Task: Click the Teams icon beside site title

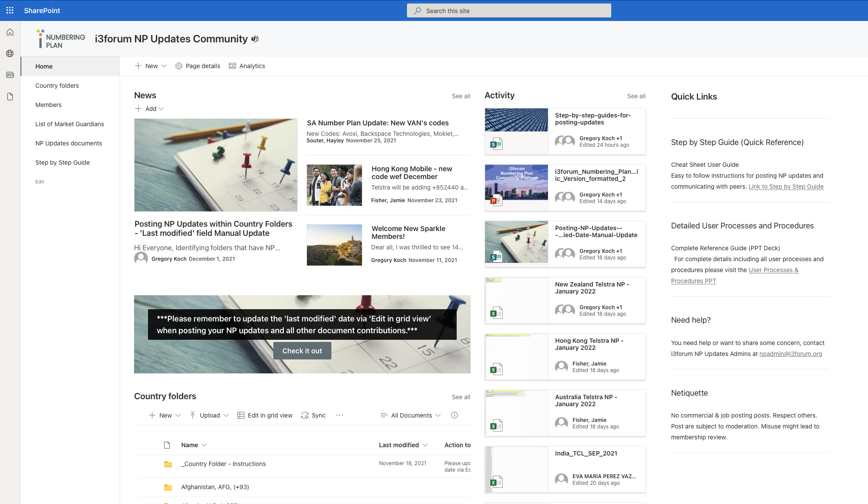Action: [x=255, y=39]
